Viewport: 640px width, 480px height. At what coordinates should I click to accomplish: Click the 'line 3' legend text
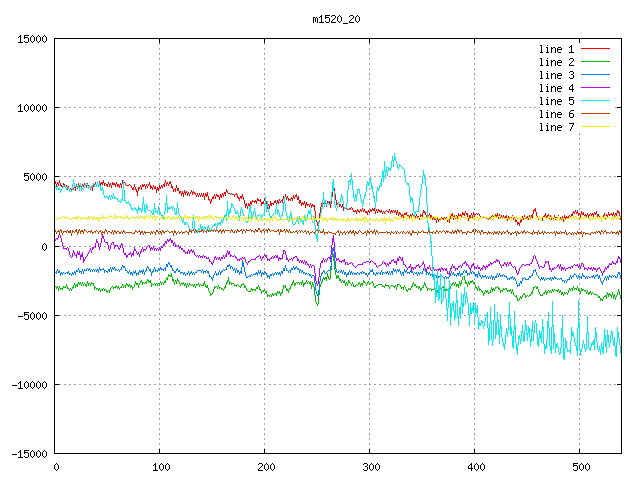pyautogui.click(x=557, y=75)
